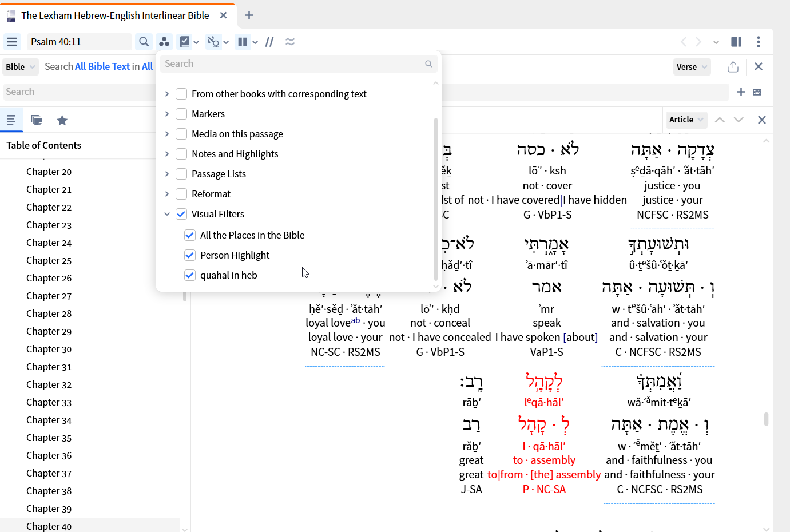Disable Person Highlight filter
Image resolution: width=790 pixels, height=532 pixels.
[x=190, y=255]
